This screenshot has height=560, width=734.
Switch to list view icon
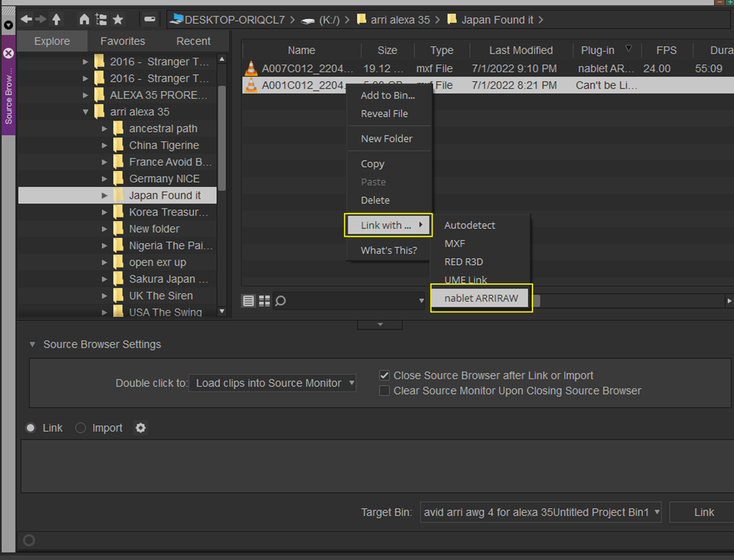pos(248,301)
